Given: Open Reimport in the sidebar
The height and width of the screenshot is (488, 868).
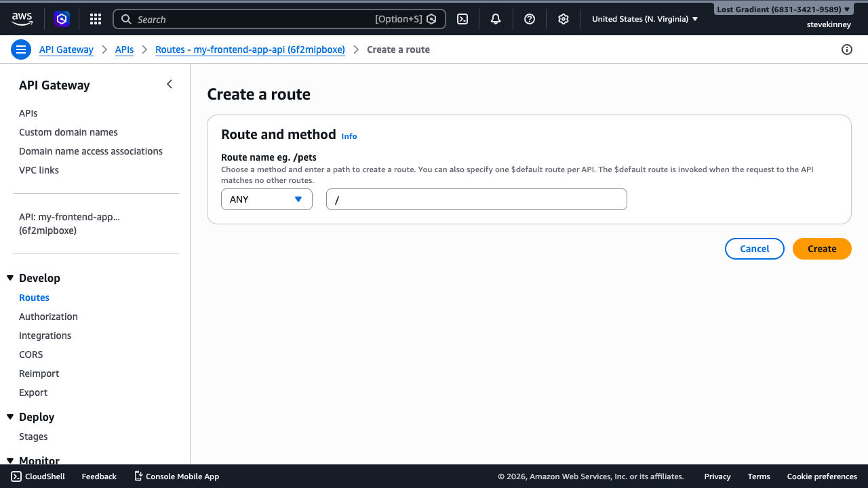Looking at the screenshot, I should pos(39,373).
